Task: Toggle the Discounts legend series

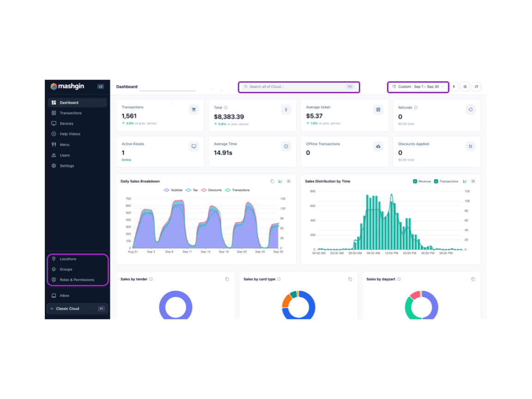Action: click(x=212, y=190)
